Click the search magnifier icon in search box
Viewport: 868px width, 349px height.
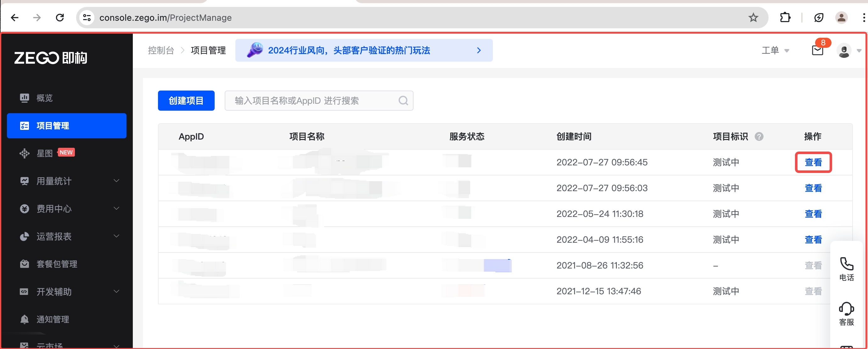point(403,100)
